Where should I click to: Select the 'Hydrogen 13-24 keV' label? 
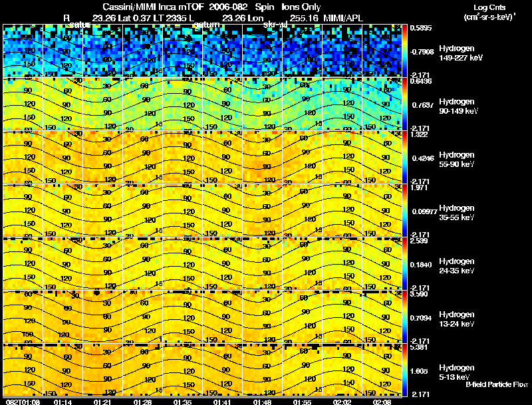(457, 319)
